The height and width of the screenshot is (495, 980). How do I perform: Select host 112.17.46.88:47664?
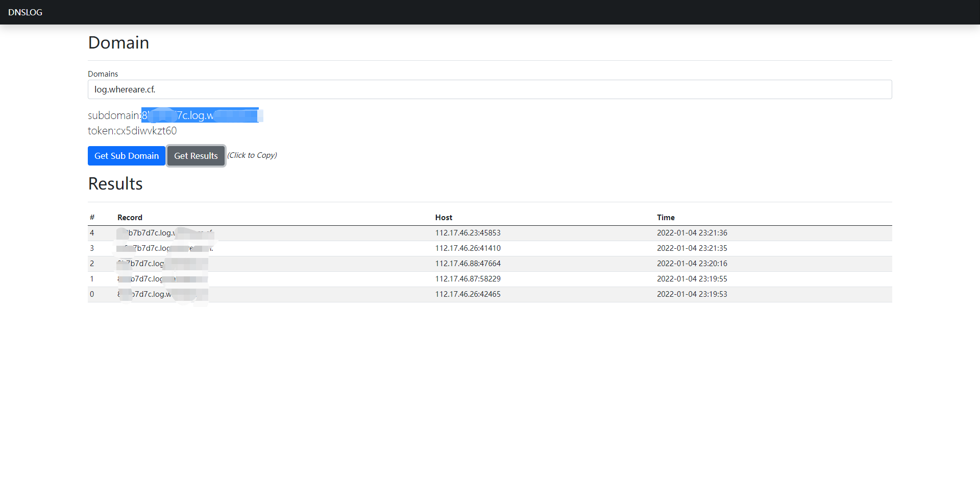tap(468, 264)
